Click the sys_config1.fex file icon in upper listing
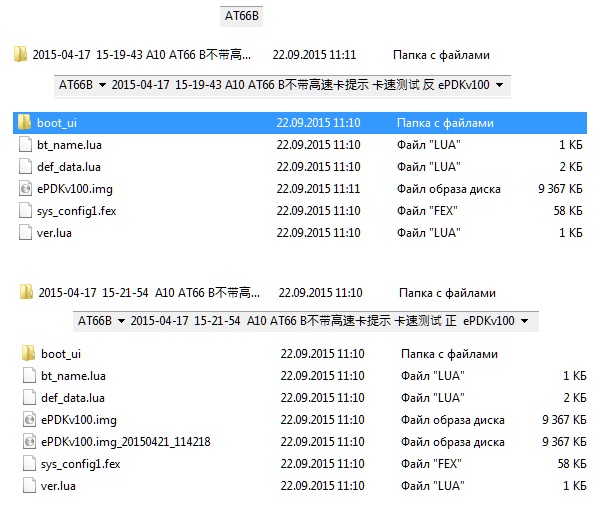 (x=25, y=211)
